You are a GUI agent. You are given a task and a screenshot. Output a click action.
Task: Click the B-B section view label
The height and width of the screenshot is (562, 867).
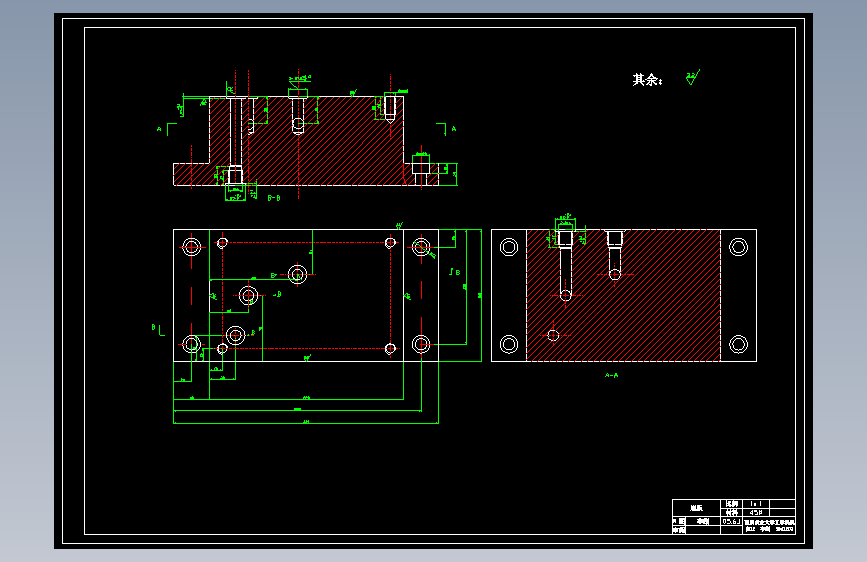(274, 197)
